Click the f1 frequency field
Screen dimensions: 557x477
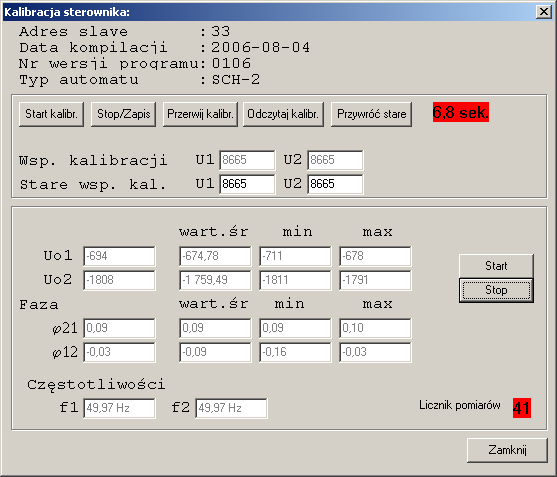click(x=119, y=408)
